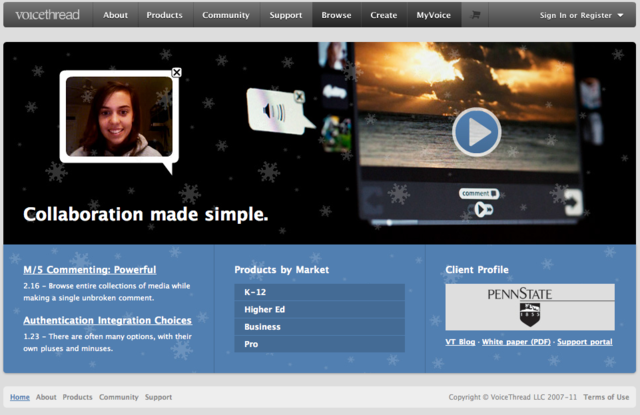Click the Community footer link

point(118,397)
